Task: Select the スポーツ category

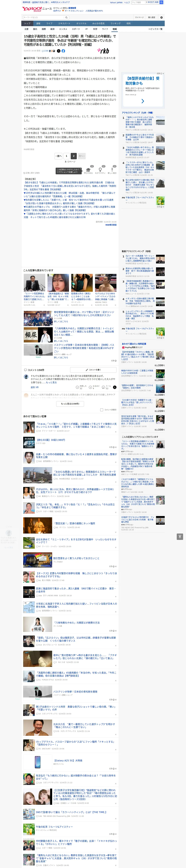Action: (x=76, y=29)
